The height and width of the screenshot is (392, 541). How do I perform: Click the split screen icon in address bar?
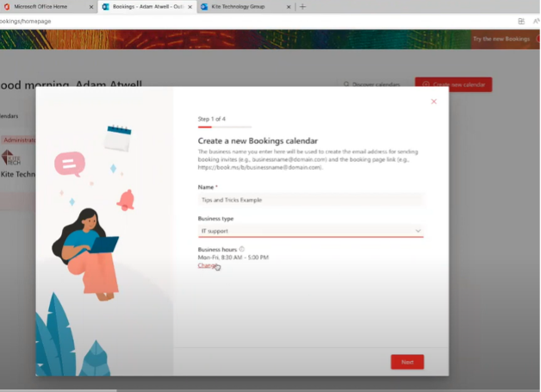(x=521, y=22)
